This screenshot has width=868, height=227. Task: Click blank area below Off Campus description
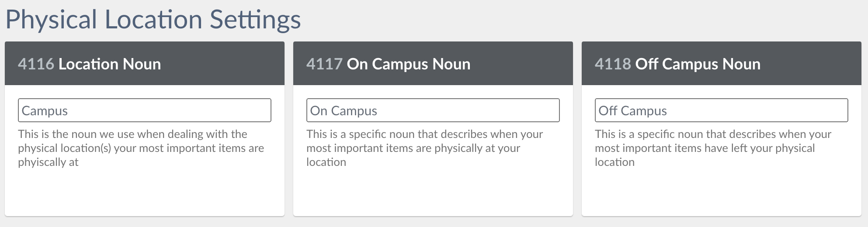tap(721, 192)
